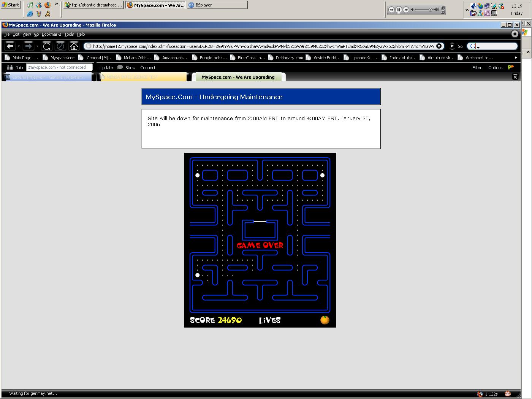Screen dimensions: 532x399
Task: Open the Amazon.co... bookmark
Action: coord(171,58)
